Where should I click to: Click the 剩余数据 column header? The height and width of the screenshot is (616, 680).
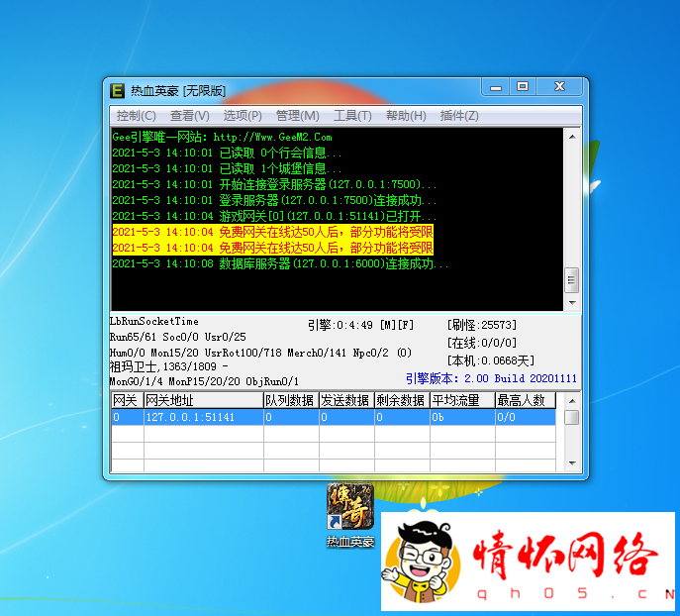click(402, 400)
